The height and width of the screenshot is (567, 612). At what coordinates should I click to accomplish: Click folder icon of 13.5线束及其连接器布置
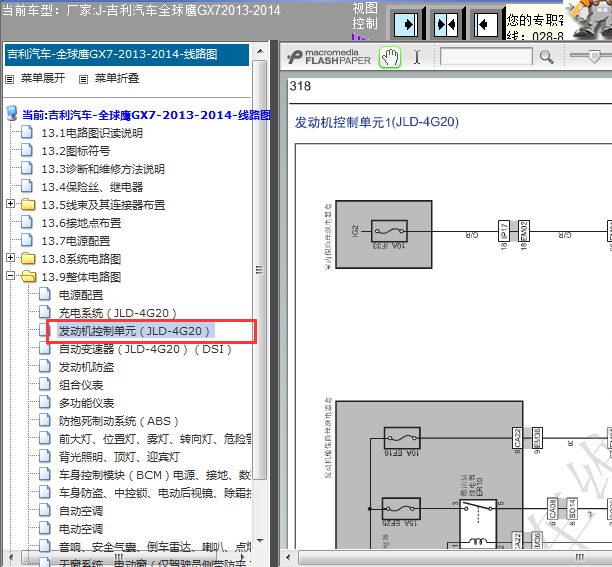coord(28,204)
